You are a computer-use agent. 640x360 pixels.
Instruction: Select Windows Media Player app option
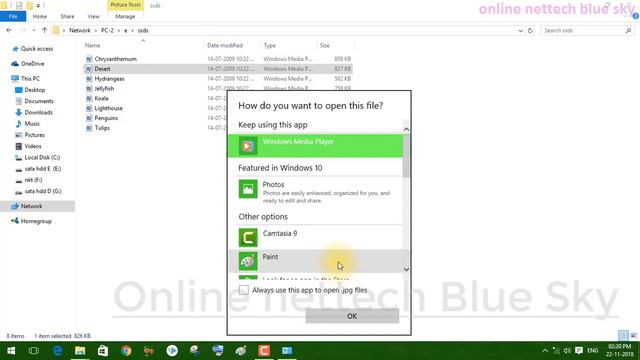tap(315, 146)
